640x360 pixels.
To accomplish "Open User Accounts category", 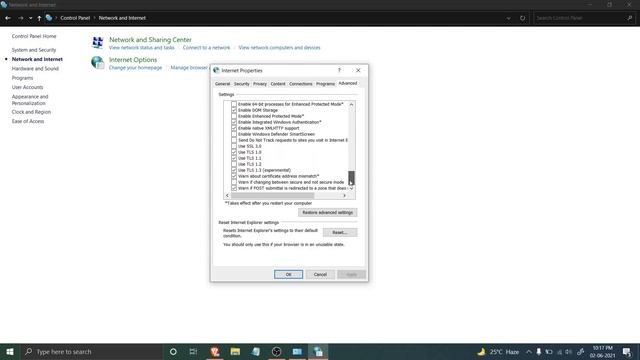I will tap(27, 87).
